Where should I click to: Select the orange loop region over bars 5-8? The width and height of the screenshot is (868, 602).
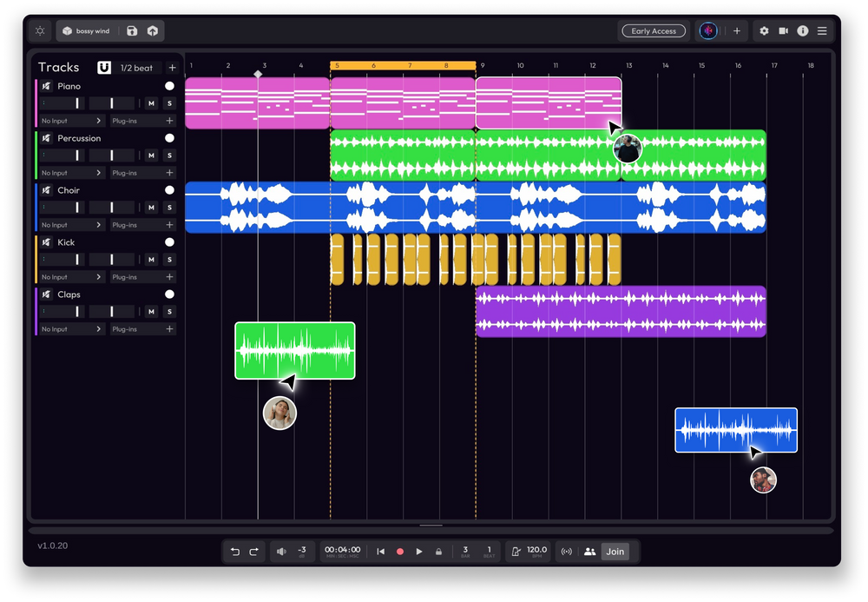pos(403,65)
